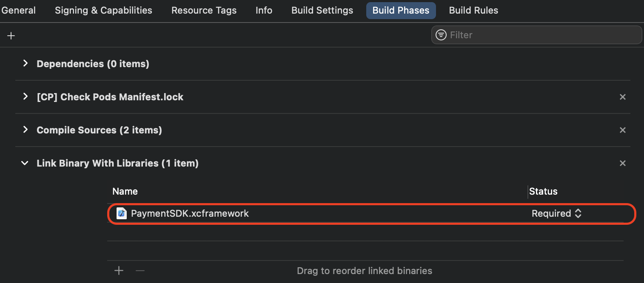
Task: Open the Resource Tags tab
Action: (204, 11)
